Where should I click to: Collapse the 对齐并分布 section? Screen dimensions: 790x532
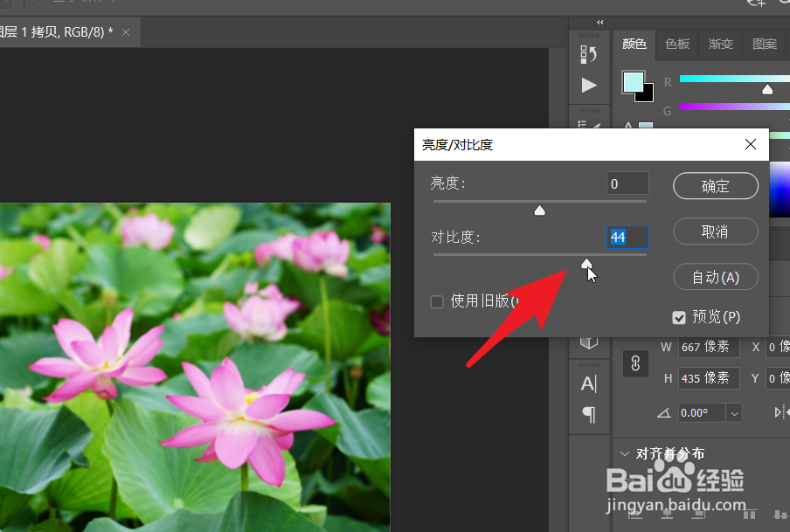pyautogui.click(x=625, y=454)
